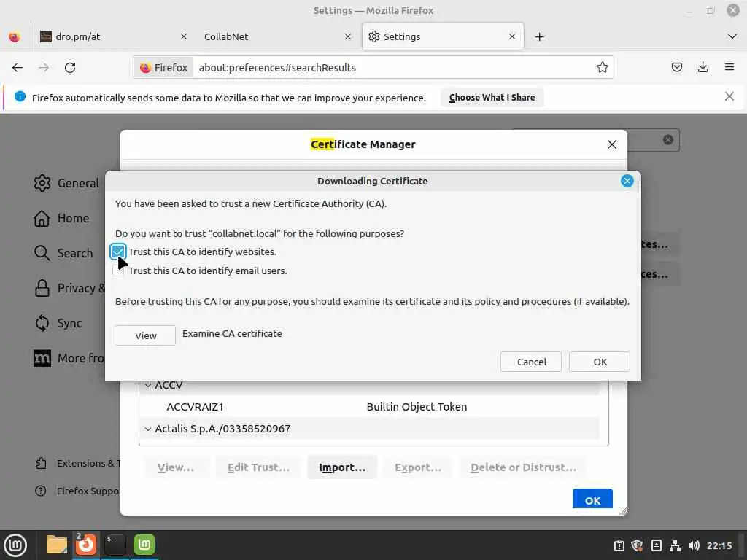Image resolution: width=747 pixels, height=560 pixels.
Task: Go forward with the forward arrow
Action: click(44, 68)
